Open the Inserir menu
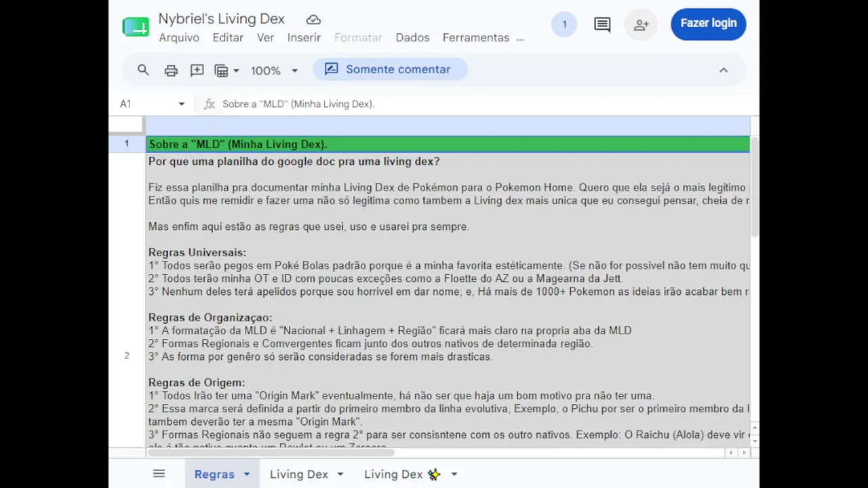868x488 pixels. [304, 38]
